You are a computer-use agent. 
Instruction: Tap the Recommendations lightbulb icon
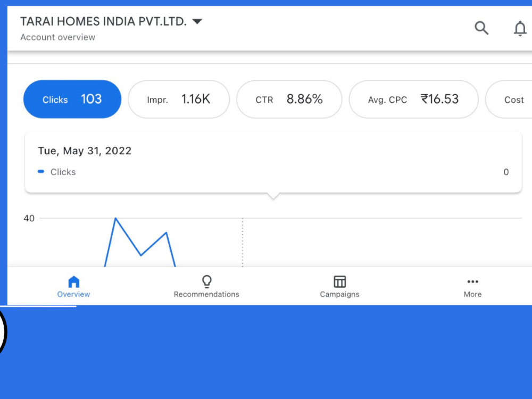(x=206, y=281)
